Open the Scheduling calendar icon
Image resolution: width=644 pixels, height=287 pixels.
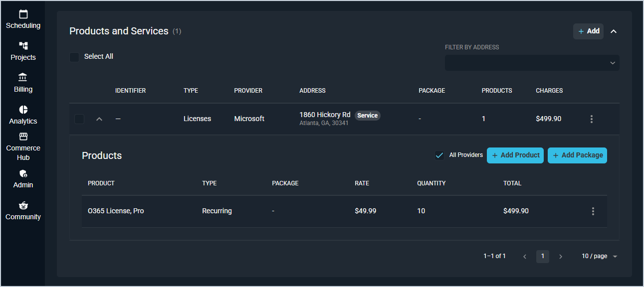pos(23,14)
